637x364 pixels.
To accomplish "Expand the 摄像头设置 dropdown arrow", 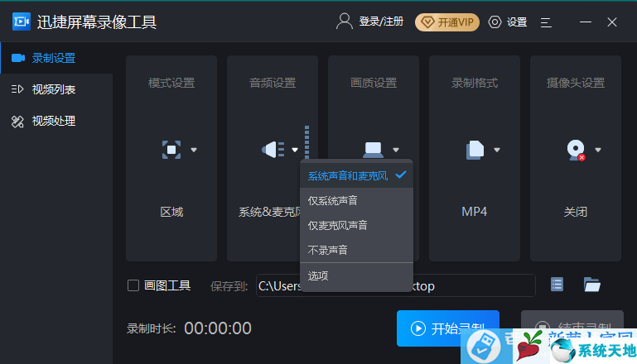I will pos(597,150).
